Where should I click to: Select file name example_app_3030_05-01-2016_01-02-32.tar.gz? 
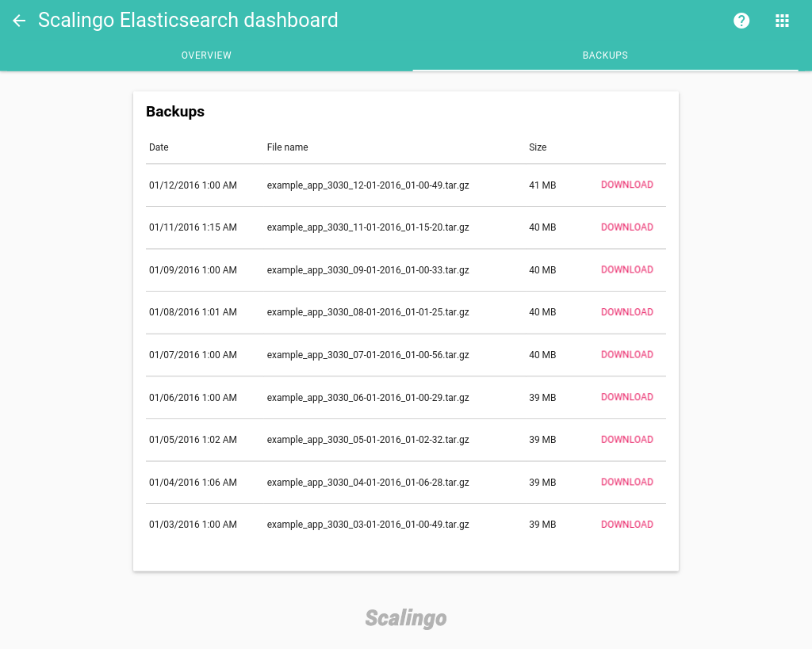point(368,440)
